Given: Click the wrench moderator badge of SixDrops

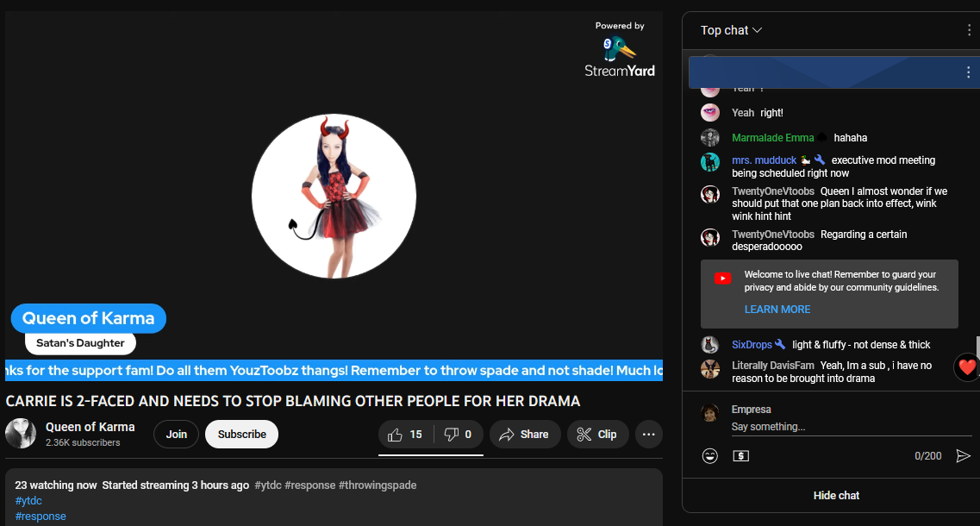Looking at the screenshot, I should tap(780, 344).
